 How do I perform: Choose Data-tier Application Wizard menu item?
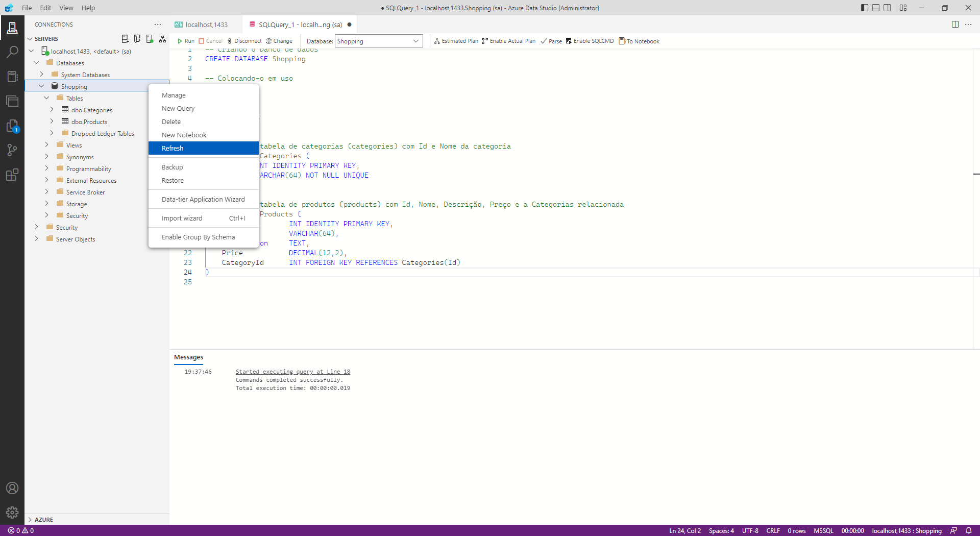(204, 200)
